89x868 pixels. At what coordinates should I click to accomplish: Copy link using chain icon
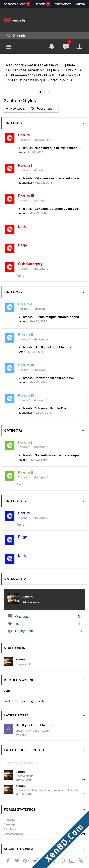[x=81, y=860]
